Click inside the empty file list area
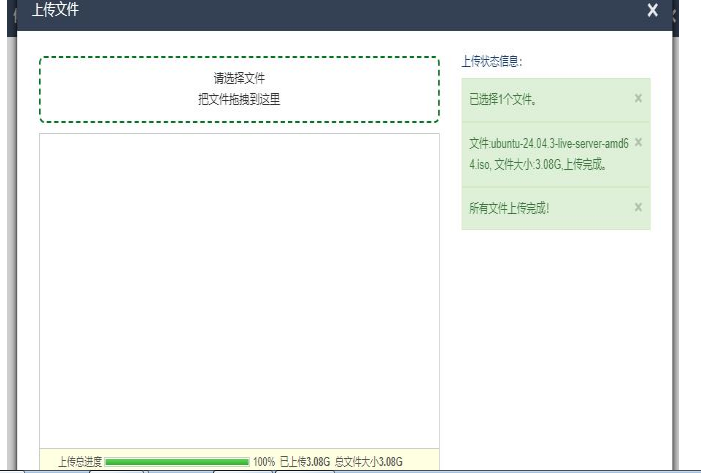 (x=239, y=290)
